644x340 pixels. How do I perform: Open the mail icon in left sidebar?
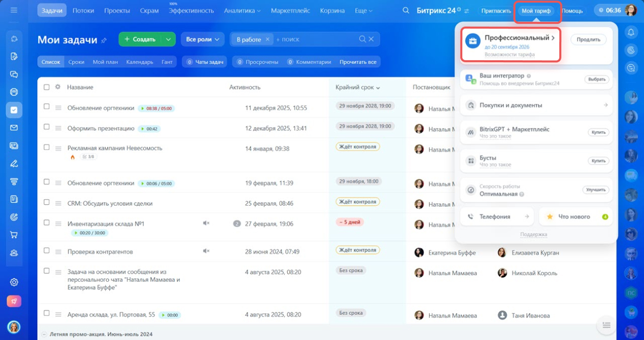[14, 128]
